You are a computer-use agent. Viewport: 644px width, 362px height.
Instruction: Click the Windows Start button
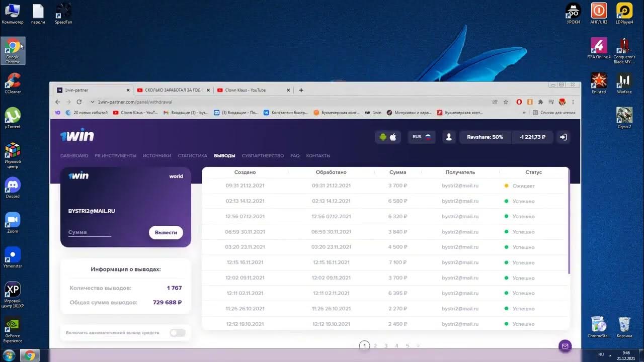[x=9, y=355]
